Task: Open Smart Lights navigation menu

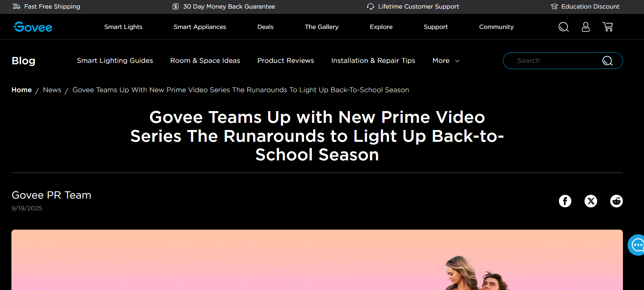Action: [123, 27]
